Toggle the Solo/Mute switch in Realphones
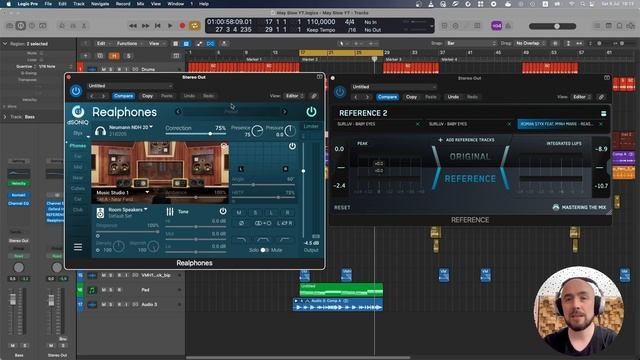 265,250
